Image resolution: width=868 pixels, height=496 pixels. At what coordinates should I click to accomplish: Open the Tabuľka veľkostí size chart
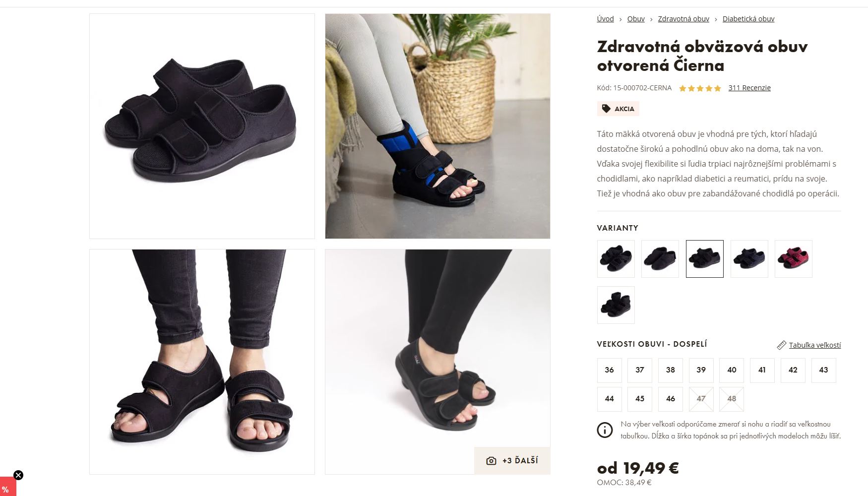click(x=815, y=345)
